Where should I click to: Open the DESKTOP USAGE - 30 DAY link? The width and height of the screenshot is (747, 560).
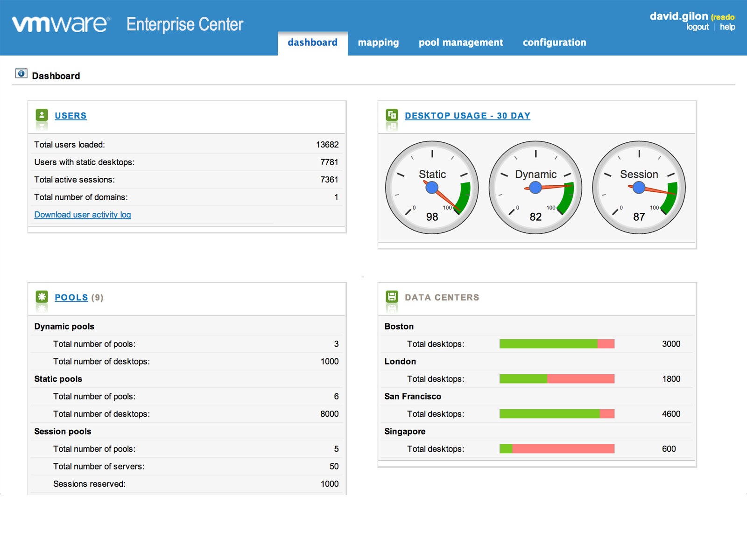467,115
